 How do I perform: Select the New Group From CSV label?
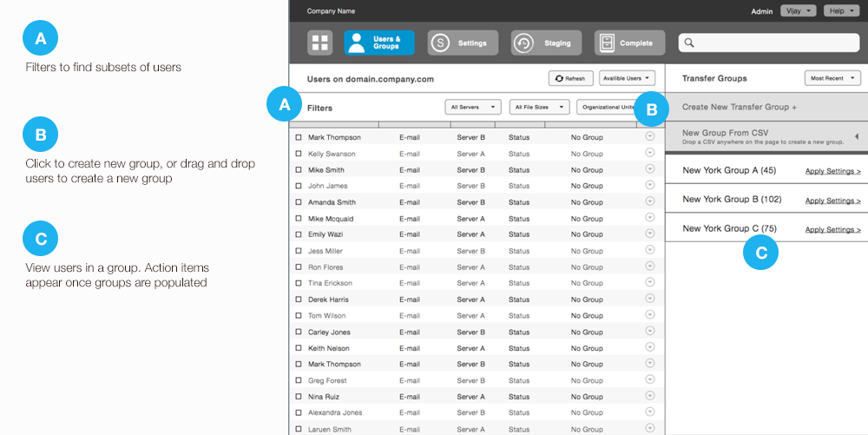coord(725,133)
